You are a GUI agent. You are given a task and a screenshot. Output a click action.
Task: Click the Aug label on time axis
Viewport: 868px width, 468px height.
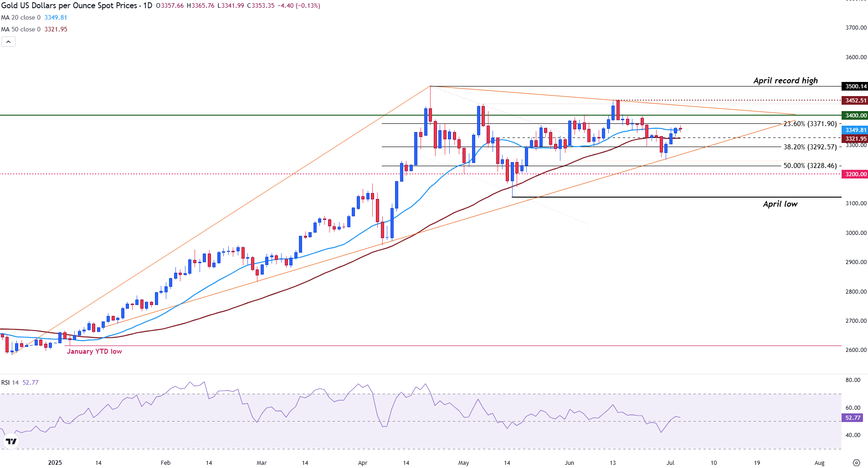(820, 463)
